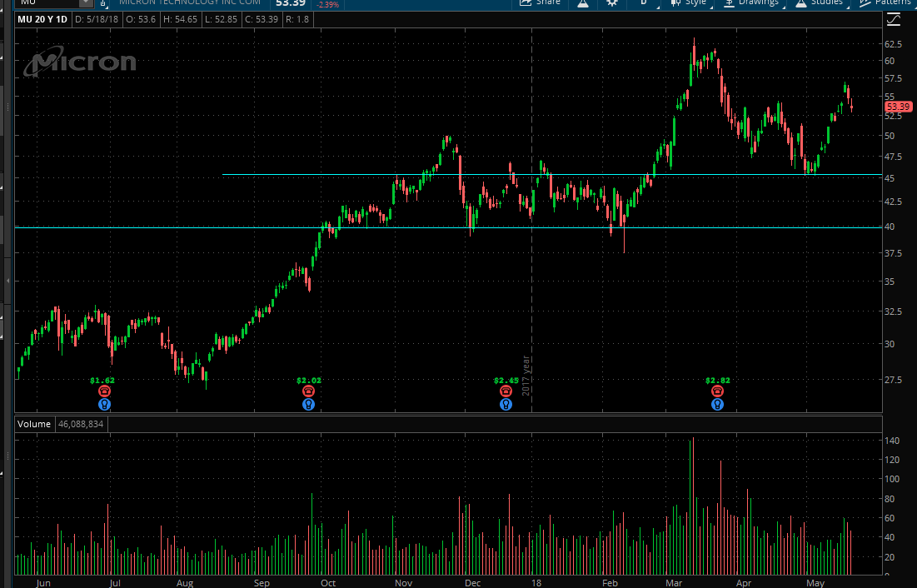Open the lightbulb icon under $2.02 earnings
This screenshot has height=588, width=917.
309,404
